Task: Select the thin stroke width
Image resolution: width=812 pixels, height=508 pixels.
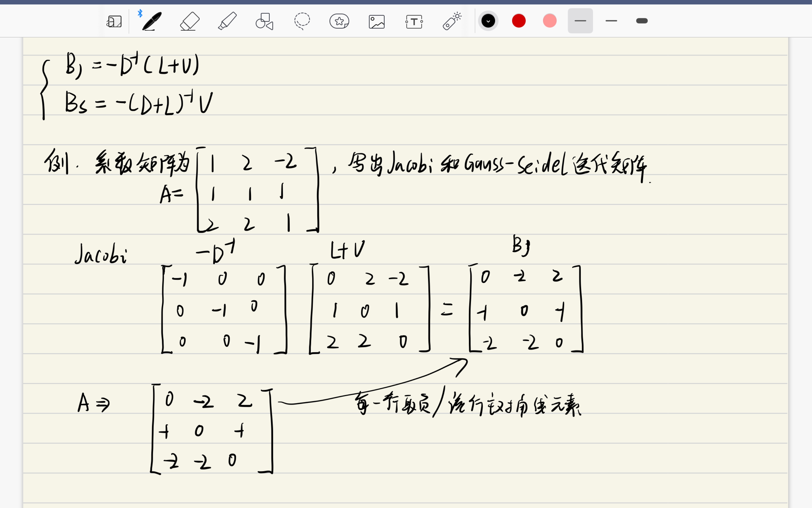Action: click(x=580, y=21)
